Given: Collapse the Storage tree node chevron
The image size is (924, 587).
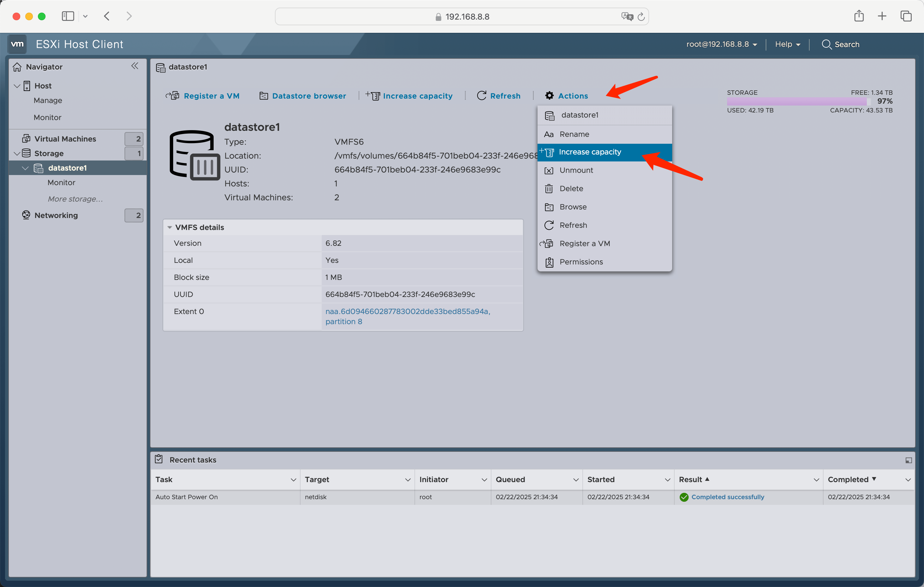Looking at the screenshot, I should (17, 154).
